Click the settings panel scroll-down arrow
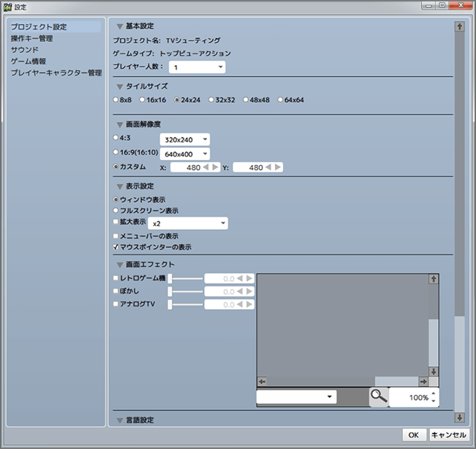Viewport: 476px width, 449px height. coord(459,417)
